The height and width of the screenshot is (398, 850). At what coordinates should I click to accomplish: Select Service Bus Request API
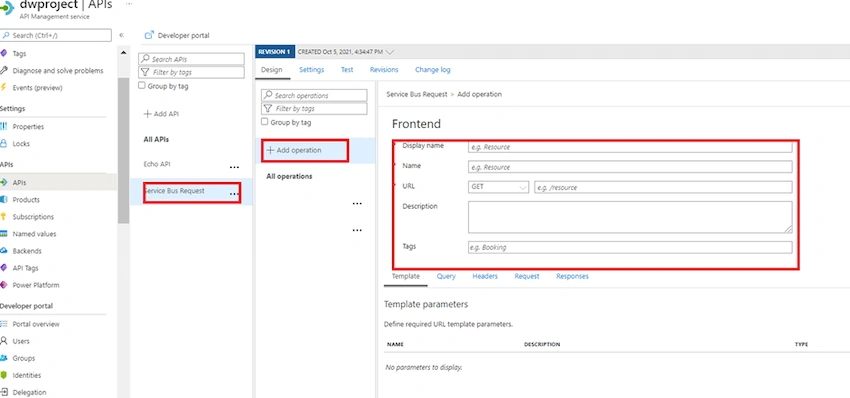[x=174, y=191]
